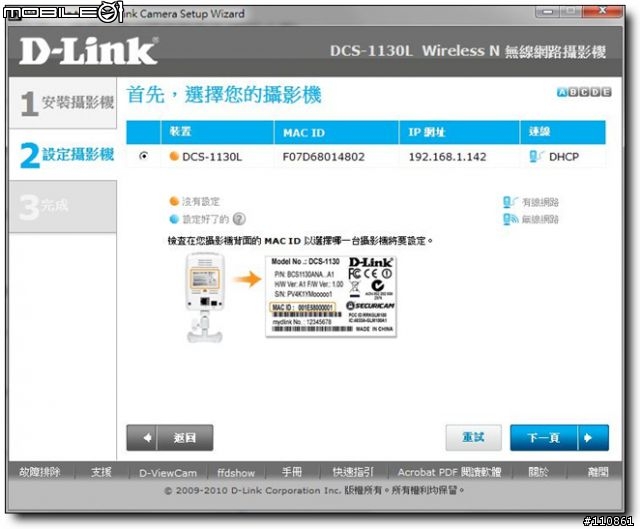The image size is (640, 529).
Task: Click the IP 網址 column header
Action: coord(459,132)
